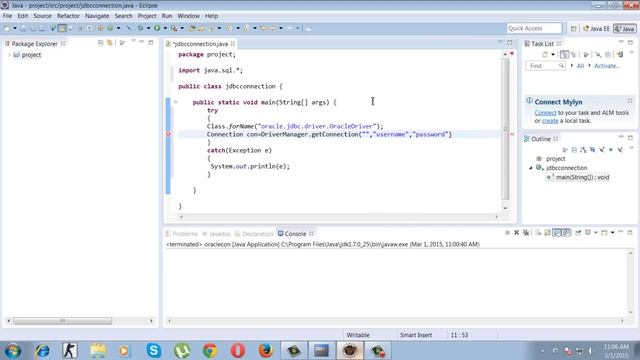640x360 pixels.
Task: Click the Run External Tools icon
Action: 174,28
